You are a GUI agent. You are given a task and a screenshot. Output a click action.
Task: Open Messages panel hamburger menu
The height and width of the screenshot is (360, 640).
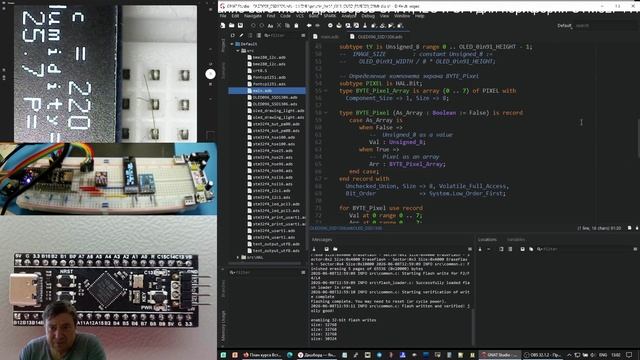(470, 249)
